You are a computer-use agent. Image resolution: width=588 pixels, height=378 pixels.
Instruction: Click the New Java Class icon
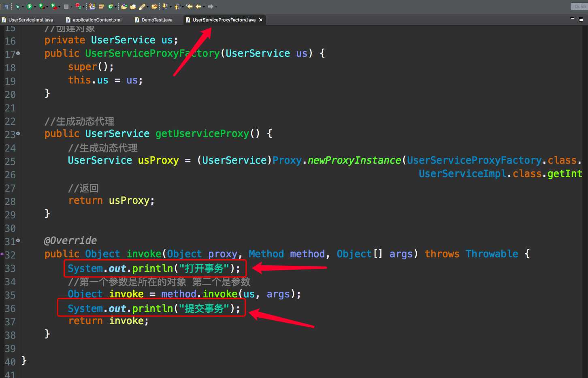pyautogui.click(x=111, y=6)
